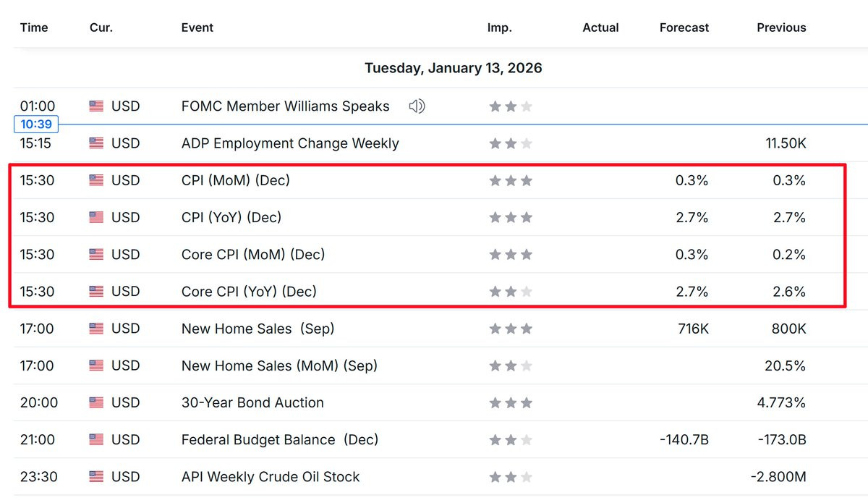Open the FOMC Member Williams Speaks event
The image size is (868, 503).
pyautogui.click(x=285, y=106)
